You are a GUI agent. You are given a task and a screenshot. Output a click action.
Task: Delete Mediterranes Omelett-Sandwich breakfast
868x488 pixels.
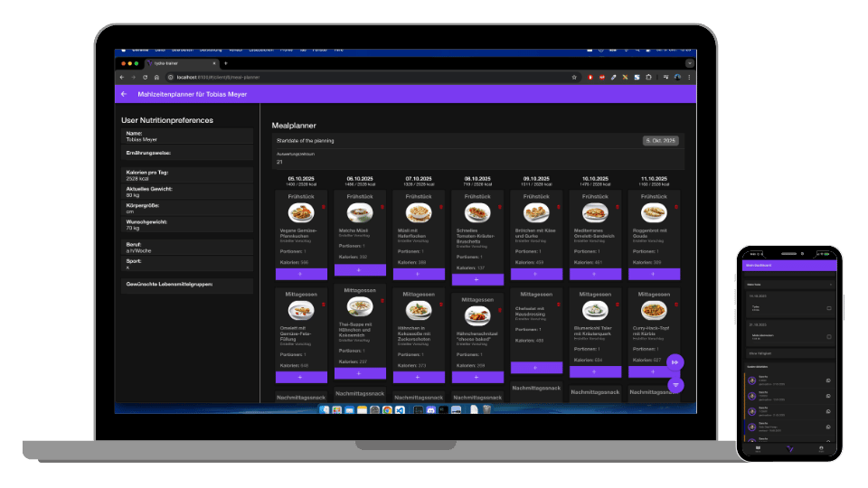618,208
